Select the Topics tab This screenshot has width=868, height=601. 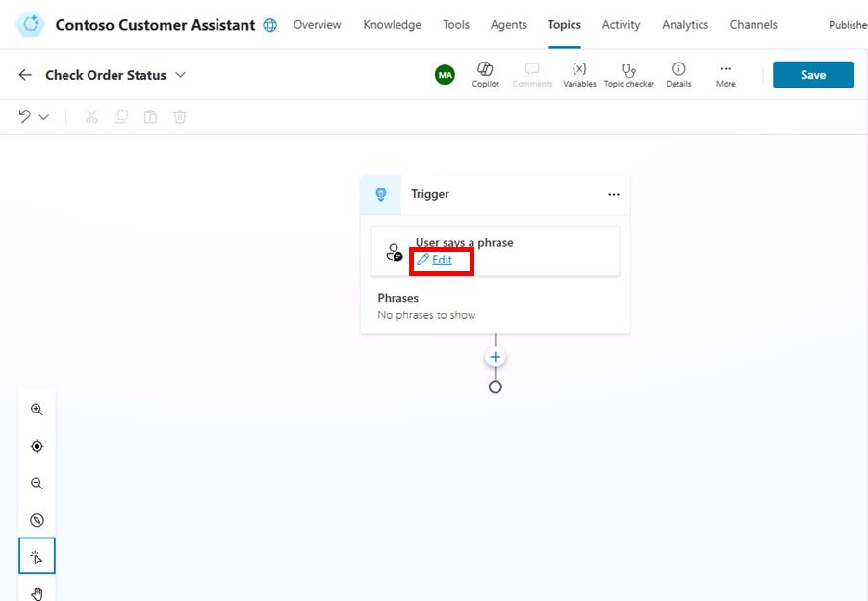564,25
